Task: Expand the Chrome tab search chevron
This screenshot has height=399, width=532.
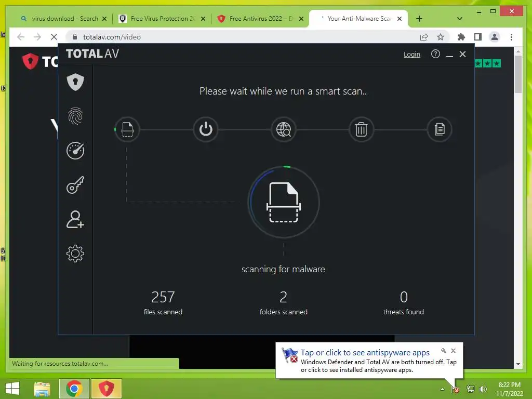Action: pos(460,19)
